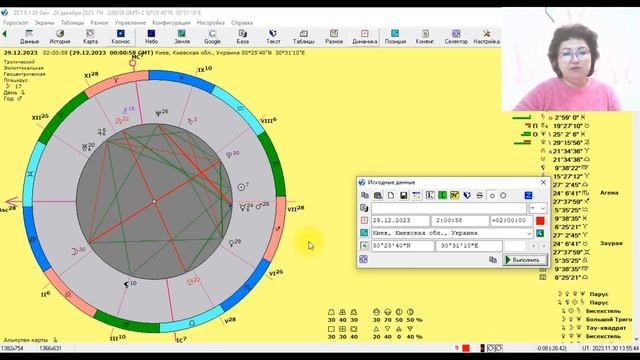
Task: Click the empty name field in the data dialog
Action: (449, 208)
